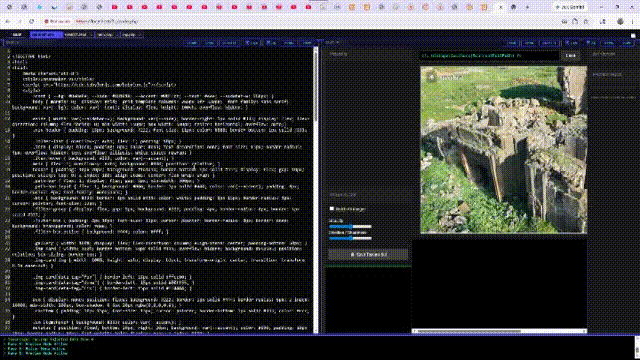Reload the page with the browser refresh icon

click(31, 21)
